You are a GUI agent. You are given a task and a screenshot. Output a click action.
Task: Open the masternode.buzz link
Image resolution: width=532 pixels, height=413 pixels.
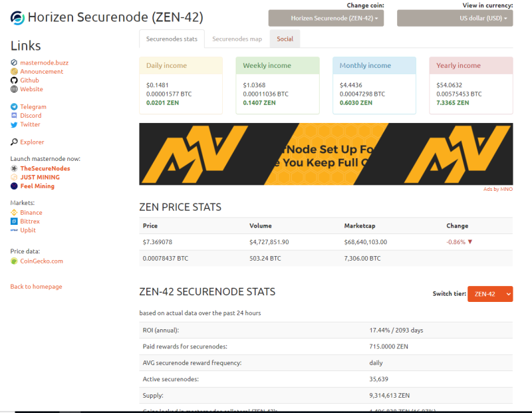(44, 63)
